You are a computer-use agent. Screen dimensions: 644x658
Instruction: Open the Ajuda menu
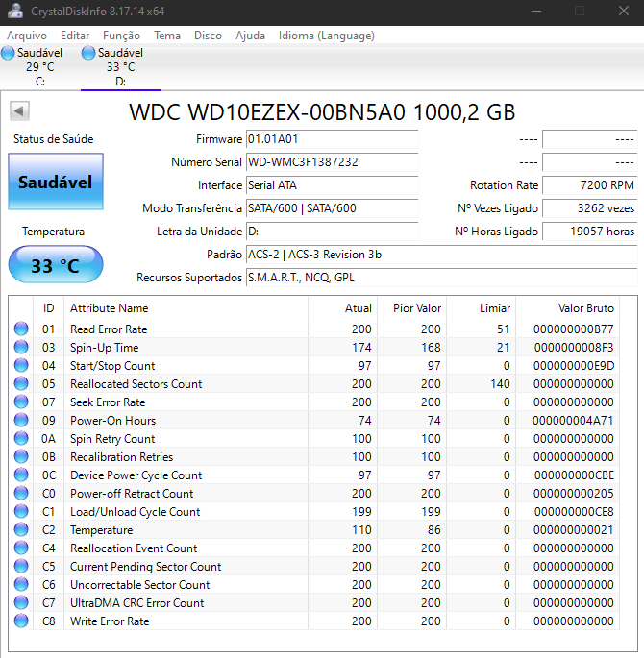coord(250,36)
